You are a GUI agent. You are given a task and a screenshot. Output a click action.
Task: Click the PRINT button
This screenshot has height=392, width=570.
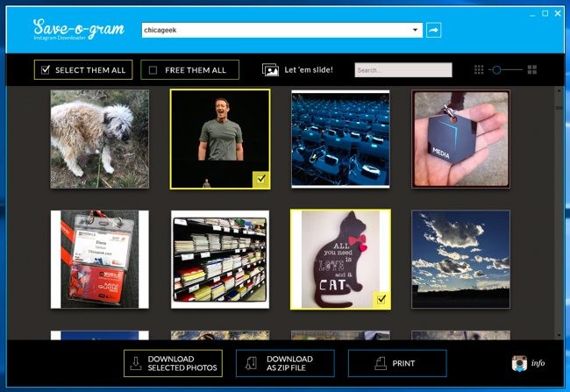397,363
